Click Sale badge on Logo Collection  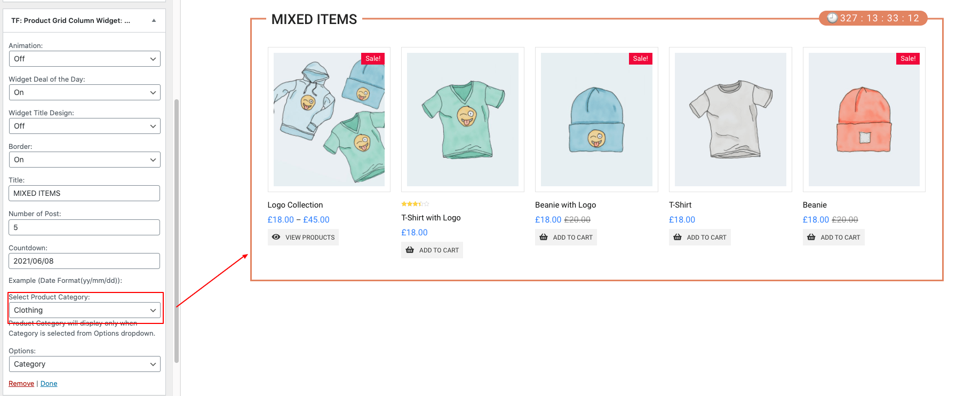[x=373, y=59]
